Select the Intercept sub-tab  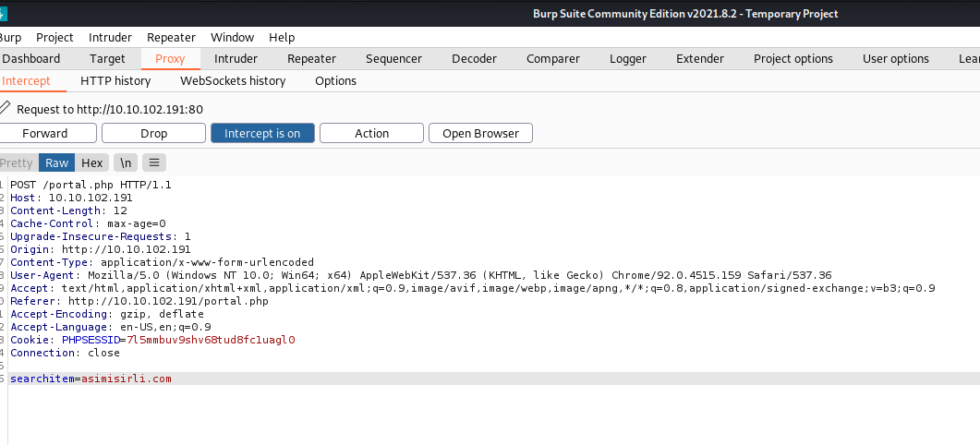click(26, 80)
